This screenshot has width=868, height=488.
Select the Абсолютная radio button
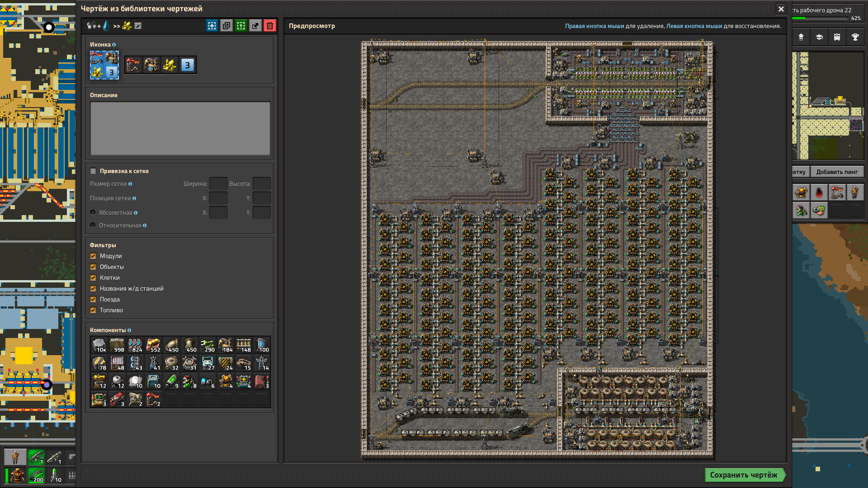(93, 212)
